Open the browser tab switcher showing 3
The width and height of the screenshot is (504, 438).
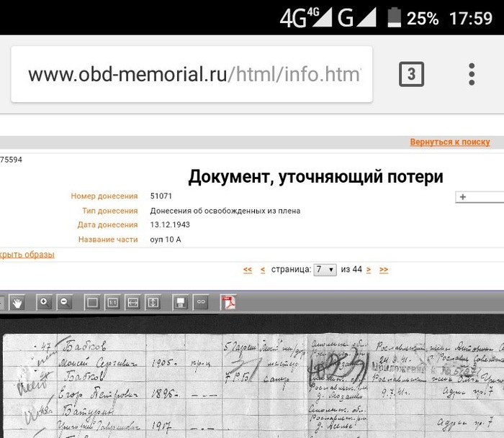coord(411,74)
